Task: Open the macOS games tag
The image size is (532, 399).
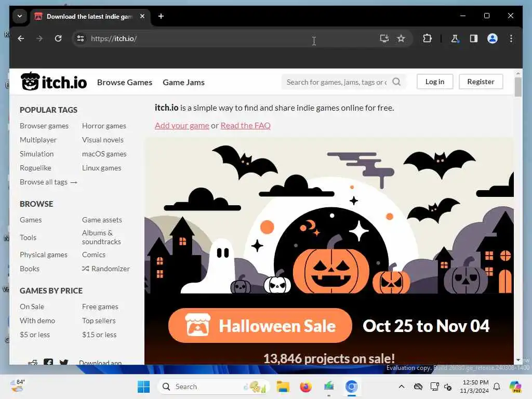Action: [104, 154]
